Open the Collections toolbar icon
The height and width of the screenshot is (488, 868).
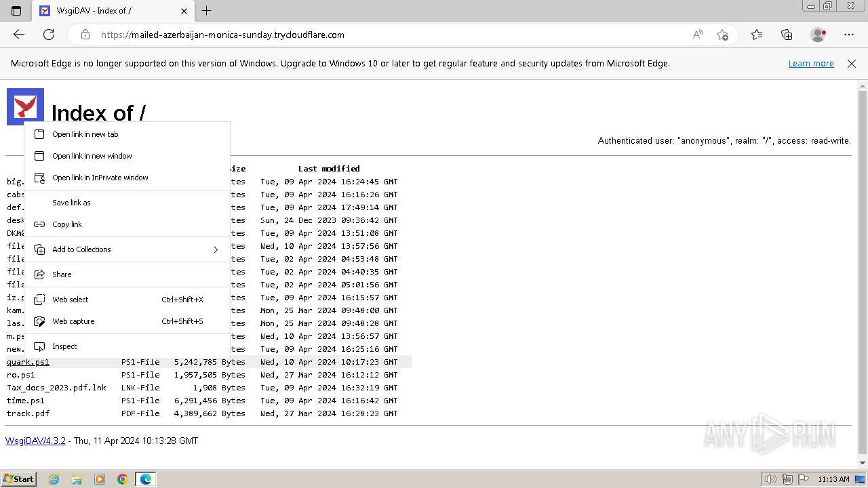pyautogui.click(x=787, y=35)
